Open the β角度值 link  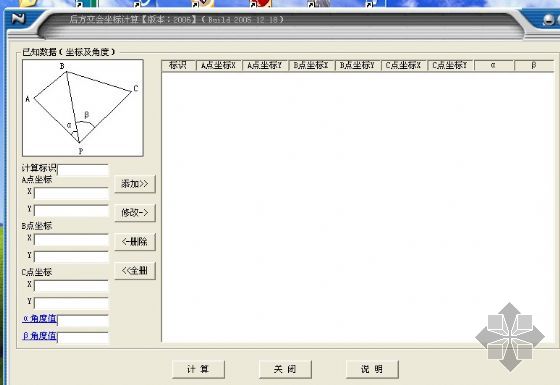tap(40, 336)
